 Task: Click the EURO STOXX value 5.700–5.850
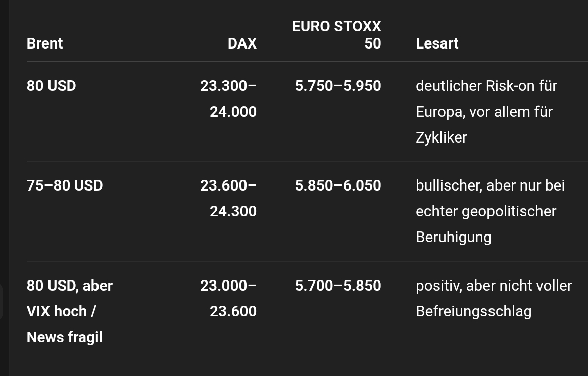338,286
